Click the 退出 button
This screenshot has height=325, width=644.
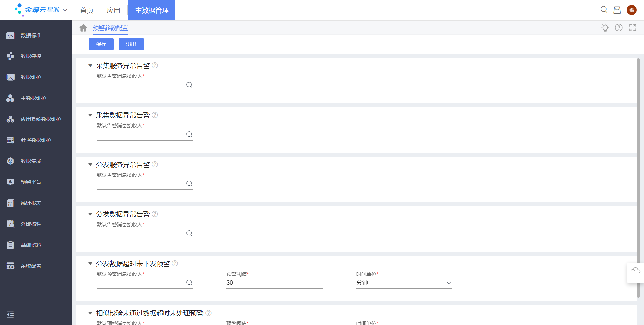tap(131, 44)
